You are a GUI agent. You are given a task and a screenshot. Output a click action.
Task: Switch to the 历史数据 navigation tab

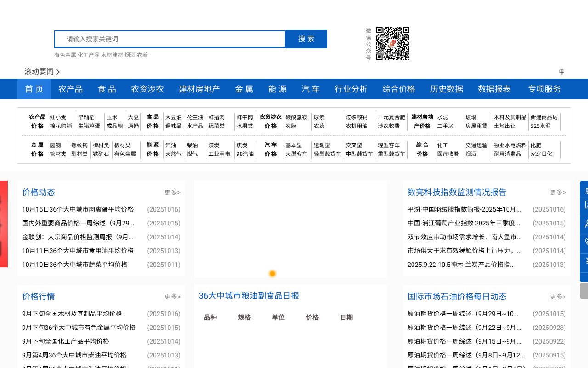pos(447,89)
